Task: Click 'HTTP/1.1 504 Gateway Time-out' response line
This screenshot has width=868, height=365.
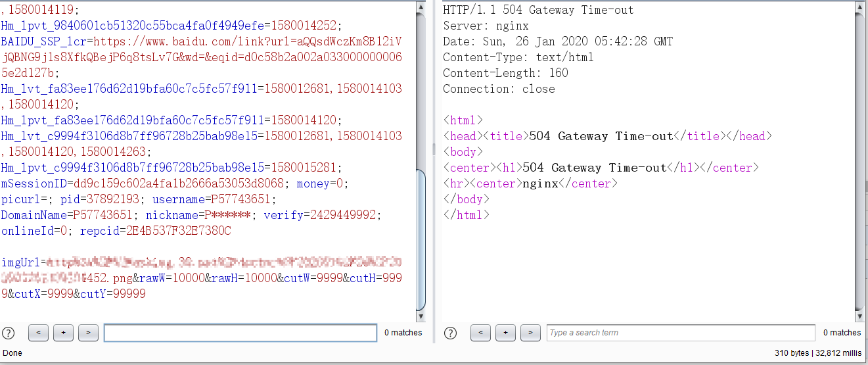Action: point(538,10)
